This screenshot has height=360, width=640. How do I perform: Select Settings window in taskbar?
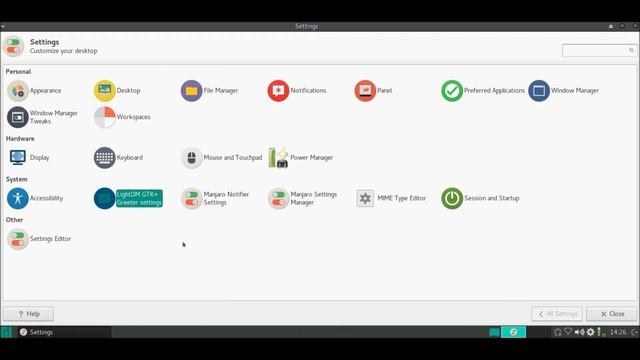tap(64, 332)
